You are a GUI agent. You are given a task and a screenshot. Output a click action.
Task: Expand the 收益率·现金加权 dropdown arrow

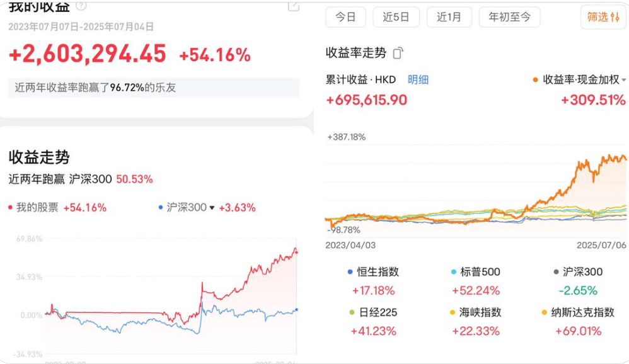tap(624, 81)
